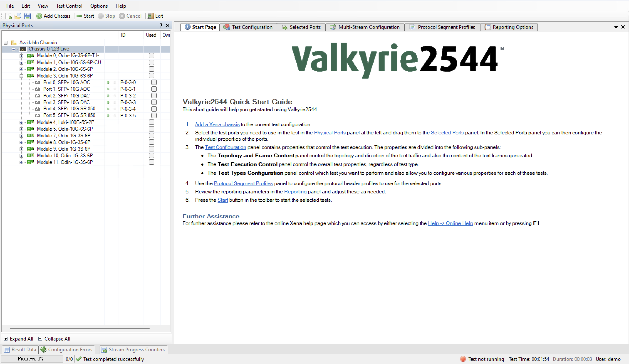Click the Add a Xena chassis link
The width and height of the screenshot is (629, 364).
(x=217, y=124)
